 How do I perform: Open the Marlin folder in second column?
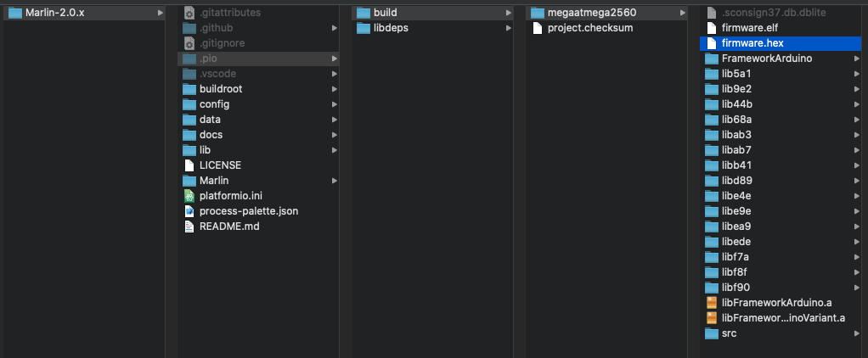(258, 181)
